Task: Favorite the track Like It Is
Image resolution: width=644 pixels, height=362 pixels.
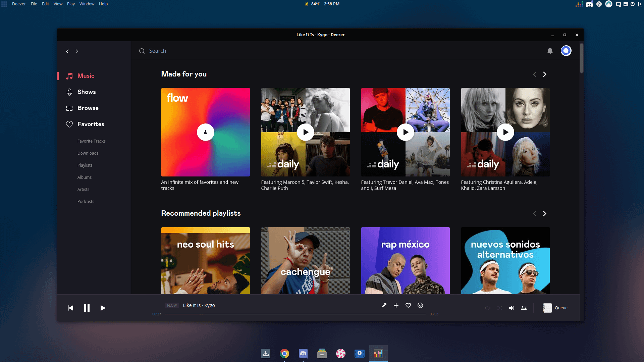Action: 408,305
